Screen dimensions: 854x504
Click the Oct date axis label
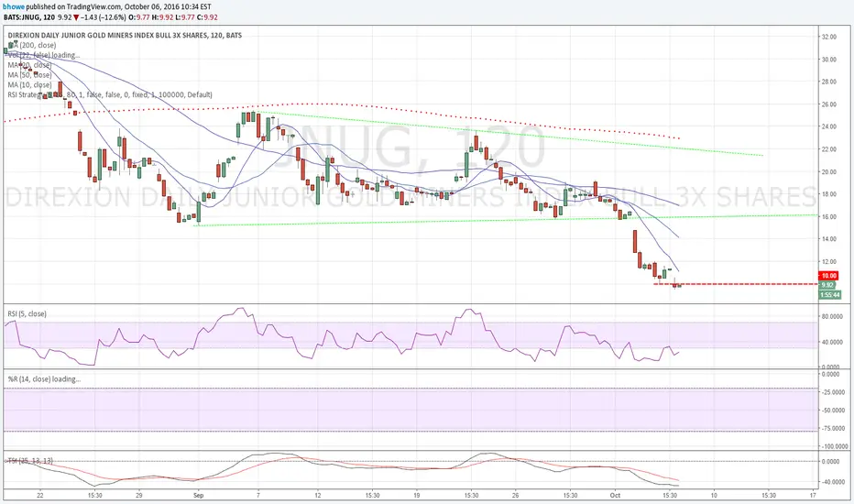coord(616,495)
